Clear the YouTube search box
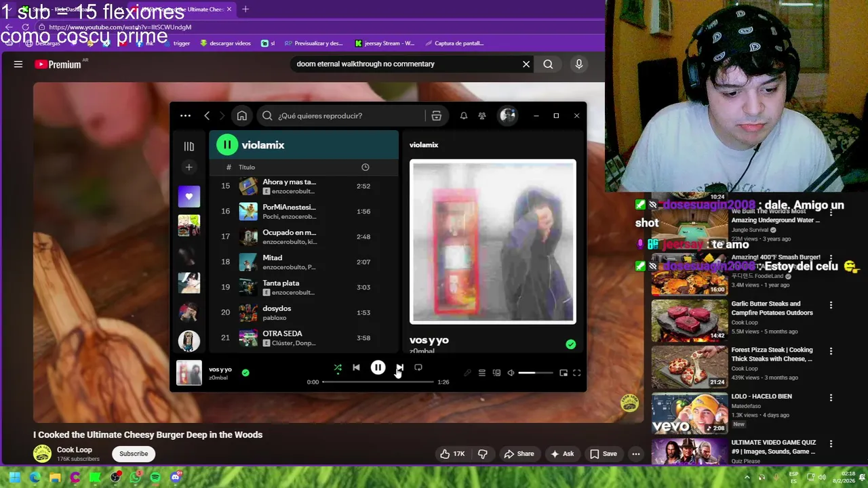Screen dimensions: 868x488 (526, 64)
